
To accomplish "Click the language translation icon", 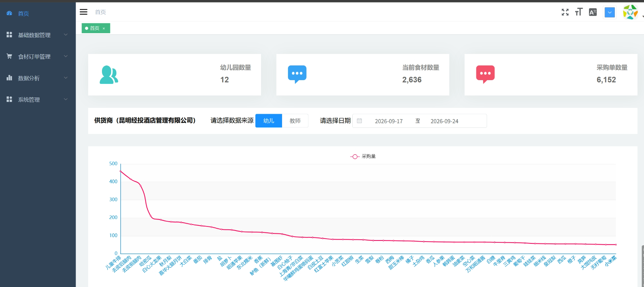I will (593, 12).
